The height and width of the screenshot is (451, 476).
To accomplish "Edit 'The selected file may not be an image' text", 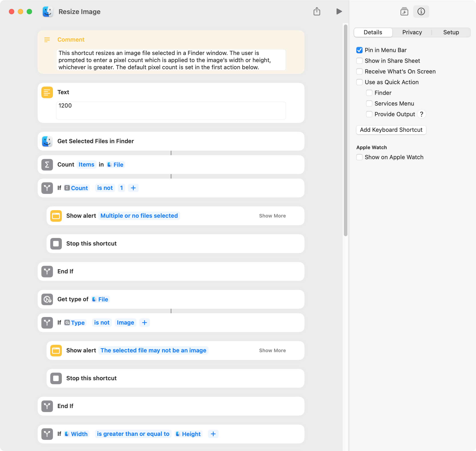I will (x=153, y=351).
